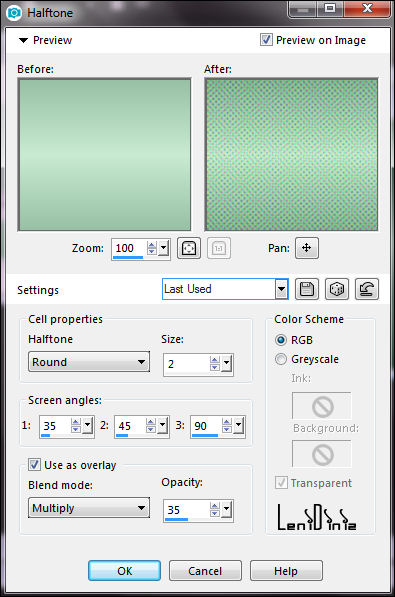395x597 pixels.
Task: Save the preset with the floppy disk icon
Action: coord(307,289)
